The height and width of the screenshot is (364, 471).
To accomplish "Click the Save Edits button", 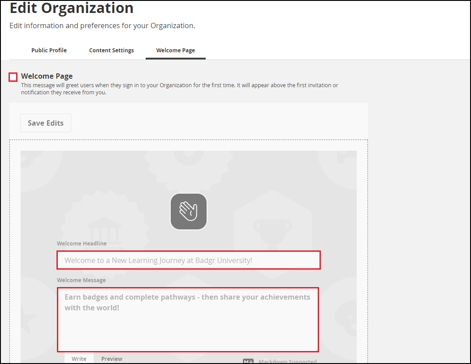I will coord(46,123).
